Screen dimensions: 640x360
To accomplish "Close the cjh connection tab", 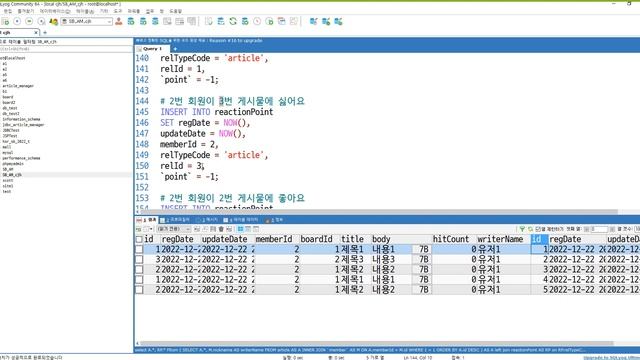I will (x=36, y=32).
